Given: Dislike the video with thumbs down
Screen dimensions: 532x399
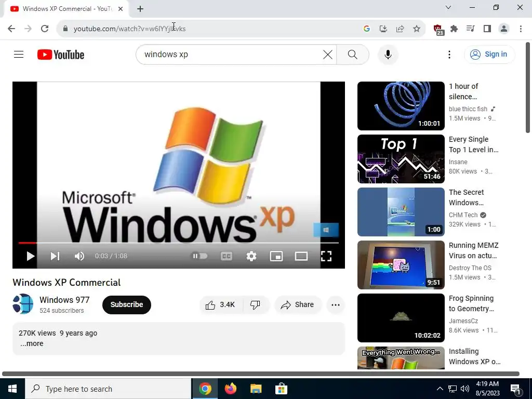Looking at the screenshot, I should tap(256, 304).
